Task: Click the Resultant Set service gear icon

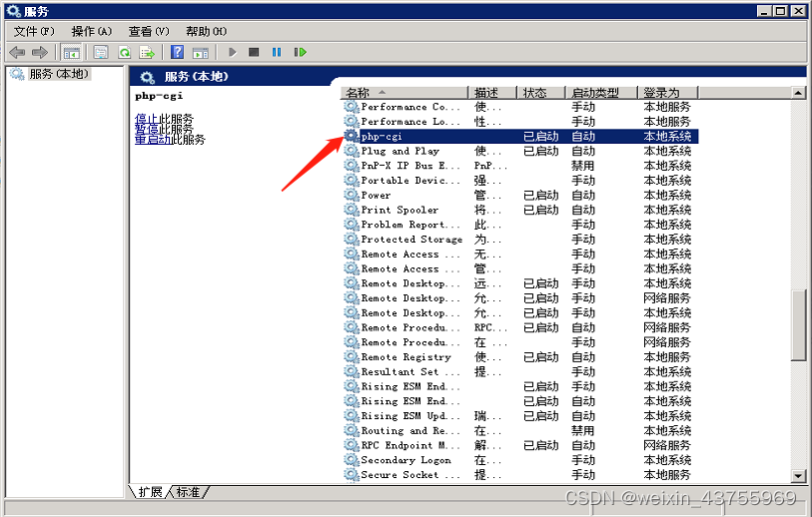Action: point(352,371)
